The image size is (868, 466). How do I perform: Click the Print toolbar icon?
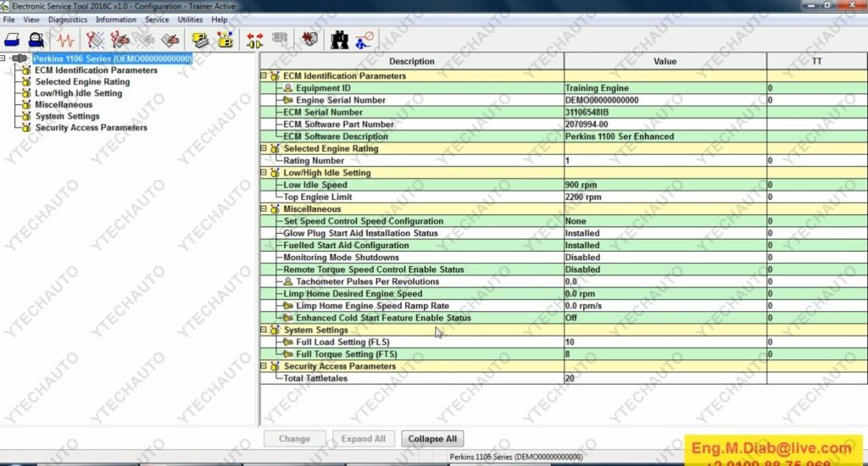pyautogui.click(x=14, y=39)
